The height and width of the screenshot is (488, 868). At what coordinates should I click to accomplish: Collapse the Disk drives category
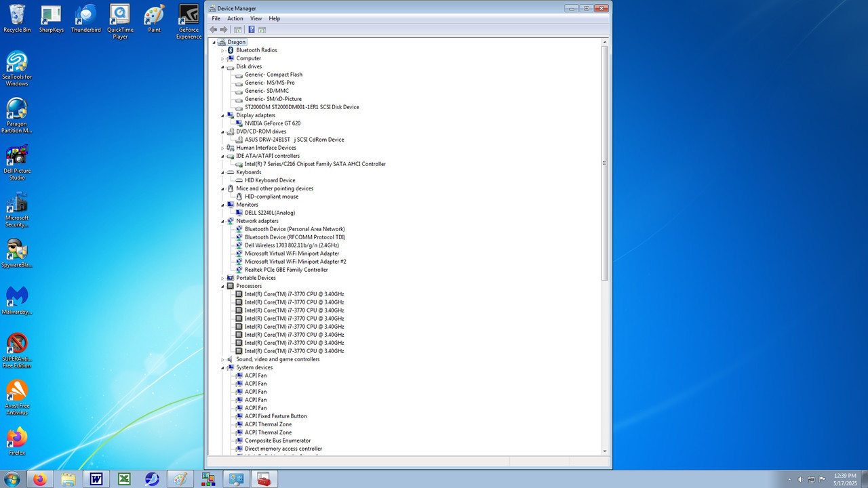tap(222, 66)
